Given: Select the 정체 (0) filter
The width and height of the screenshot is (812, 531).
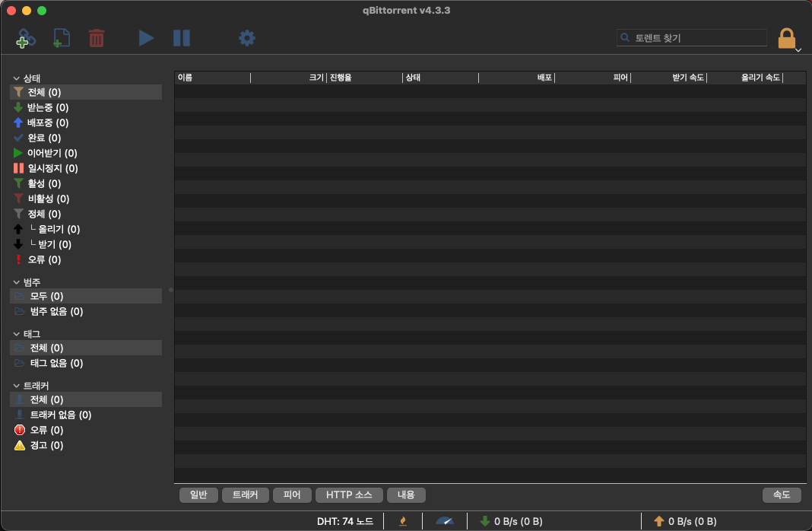Looking at the screenshot, I should (x=86, y=214).
